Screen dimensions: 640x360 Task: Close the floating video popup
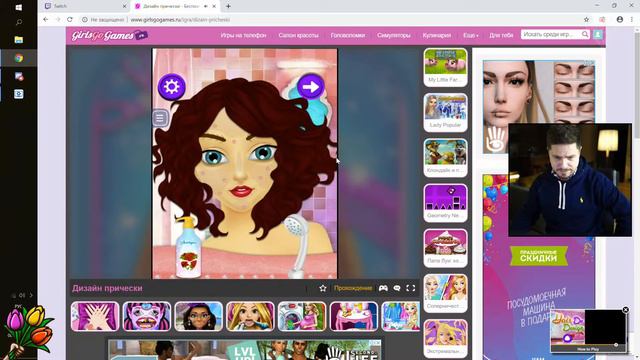point(625,310)
